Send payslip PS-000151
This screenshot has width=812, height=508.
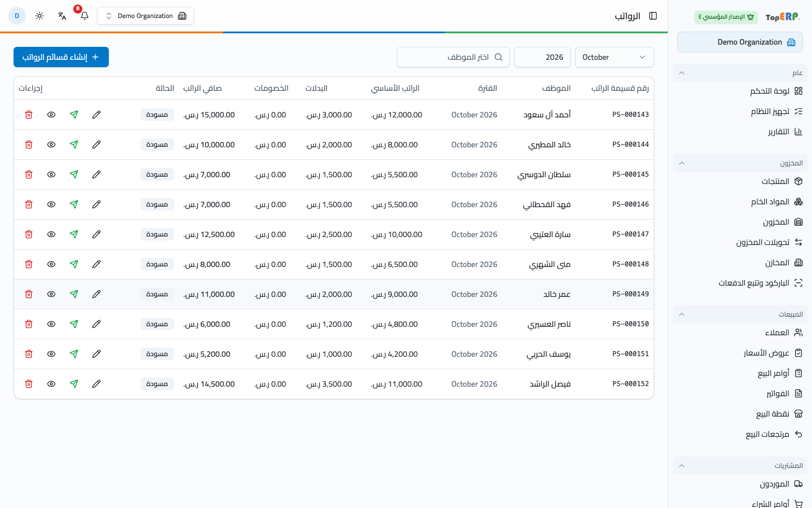[74, 354]
